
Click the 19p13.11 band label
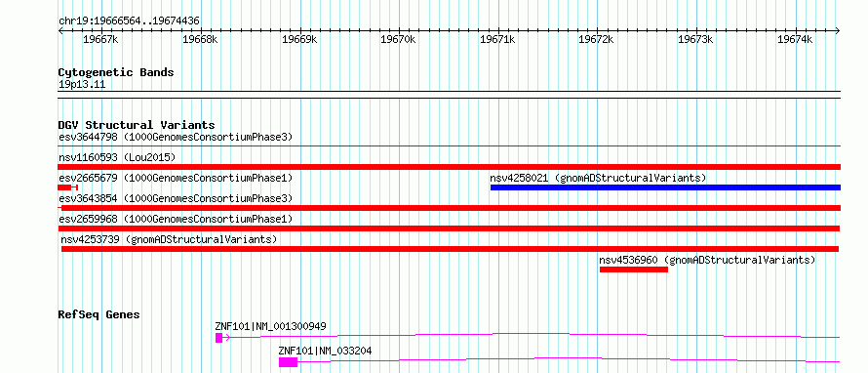point(82,85)
